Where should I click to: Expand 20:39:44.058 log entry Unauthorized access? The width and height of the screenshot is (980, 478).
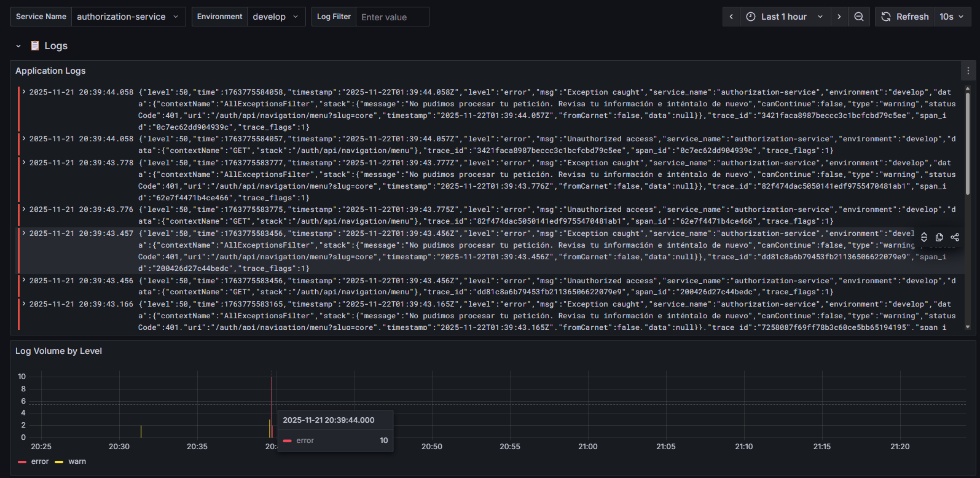24,138
